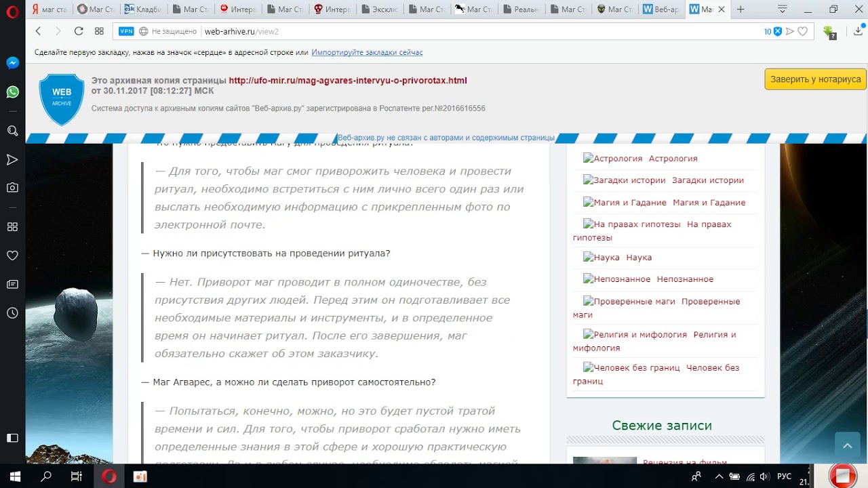Open My Flow arrow in sidebar
The image size is (868, 488).
12,160
